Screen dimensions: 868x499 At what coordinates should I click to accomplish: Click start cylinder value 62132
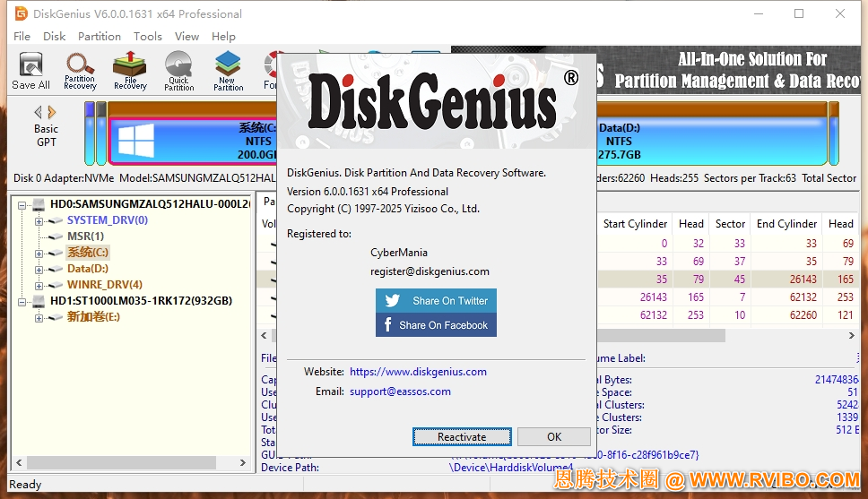653,314
